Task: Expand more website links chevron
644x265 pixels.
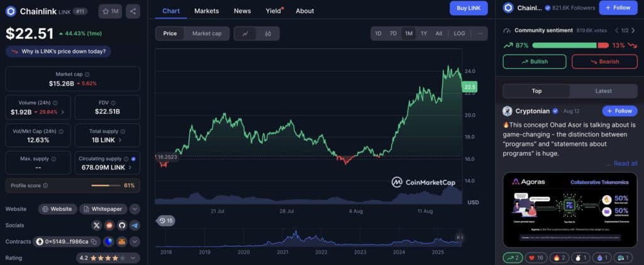Action: point(135,209)
